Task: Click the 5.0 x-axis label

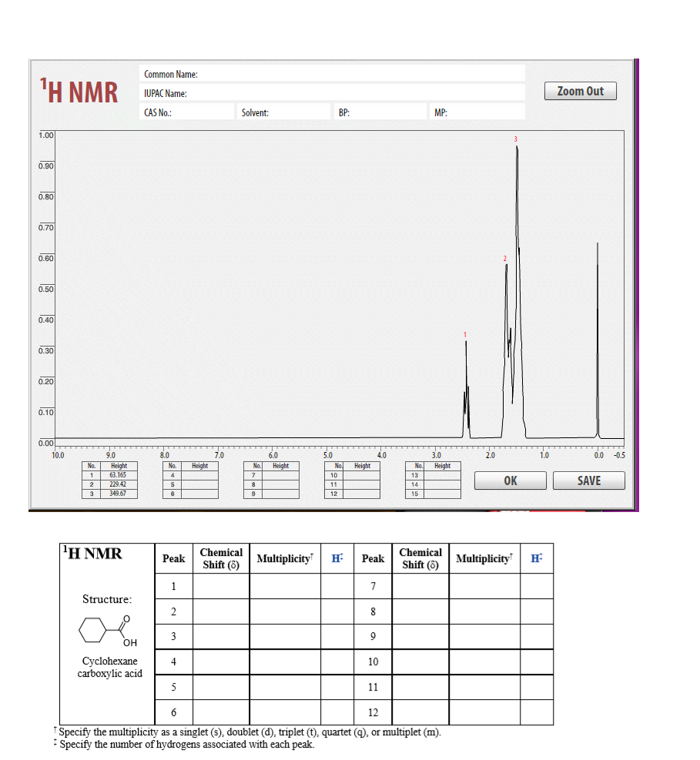Action: [x=328, y=455]
